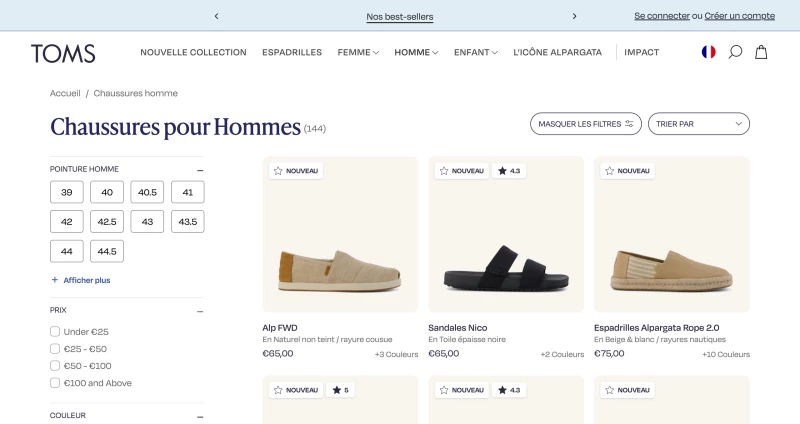This screenshot has height=424, width=800.
Task: Open Nouvelle Collection menu item
Action: click(193, 52)
